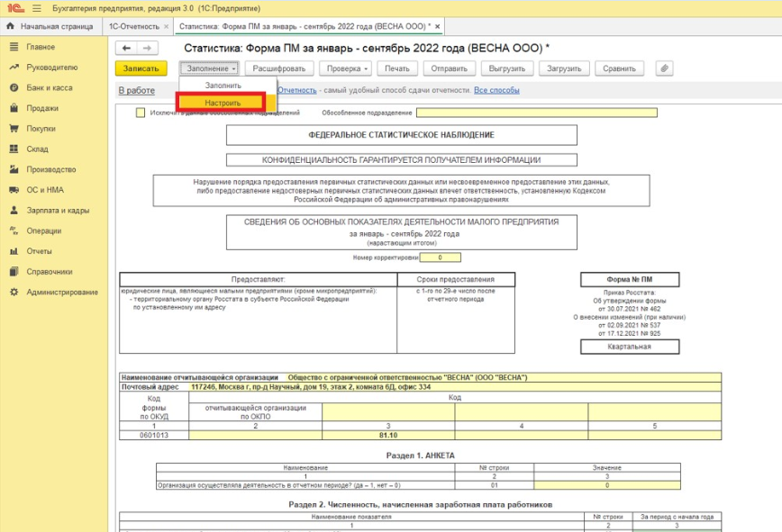782x532 pixels.
Task: Click the value cell in line 01 of Анкета
Action: tap(607, 485)
